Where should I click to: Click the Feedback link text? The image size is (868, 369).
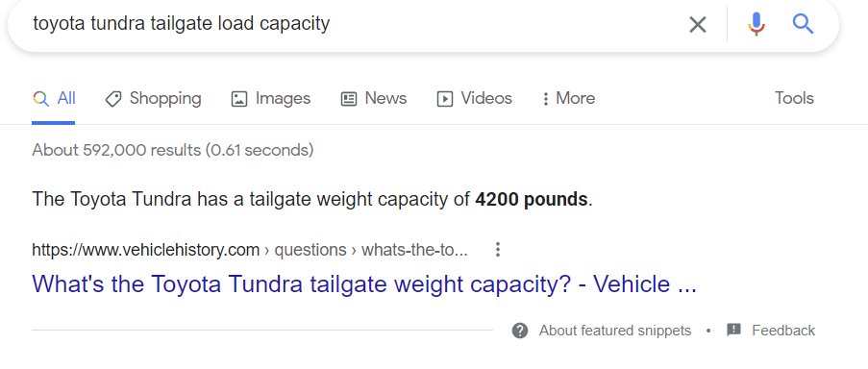783,331
